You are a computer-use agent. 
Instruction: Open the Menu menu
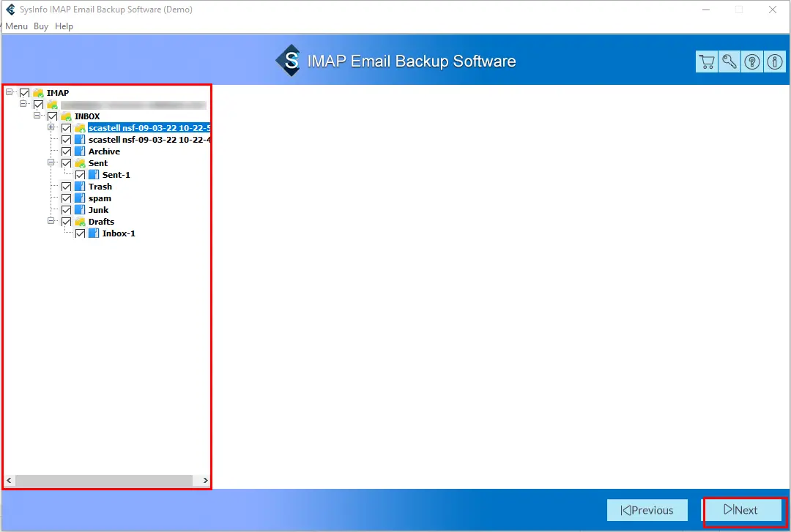pos(16,26)
